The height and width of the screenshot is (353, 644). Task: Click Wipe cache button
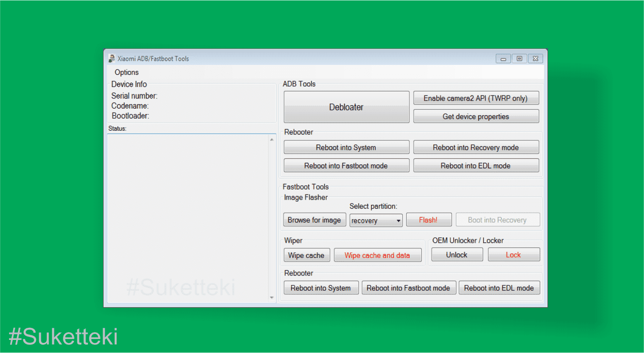point(306,255)
